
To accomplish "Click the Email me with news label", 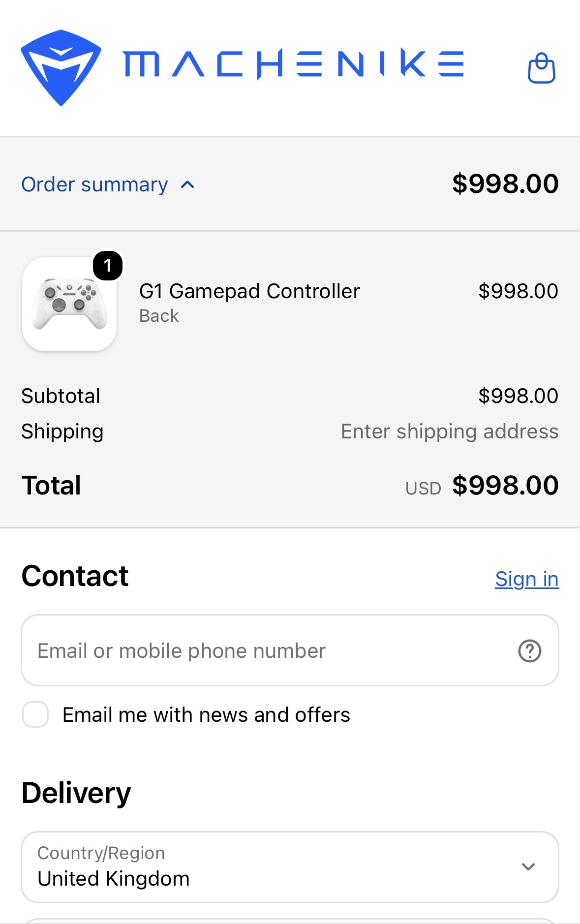I will (206, 715).
